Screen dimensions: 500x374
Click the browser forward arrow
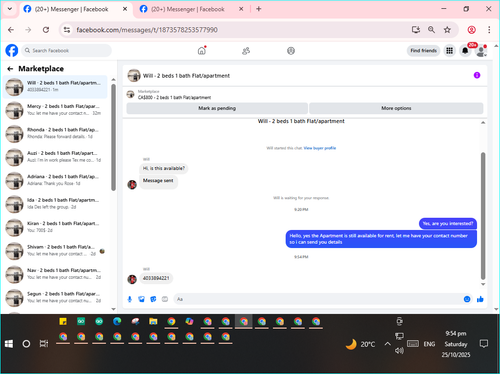pyautogui.click(x=28, y=30)
